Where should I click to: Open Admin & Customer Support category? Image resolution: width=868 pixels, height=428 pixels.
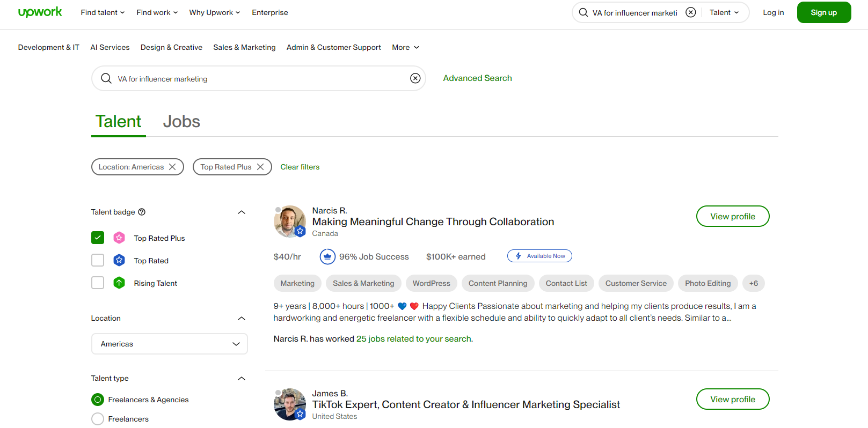[334, 47]
